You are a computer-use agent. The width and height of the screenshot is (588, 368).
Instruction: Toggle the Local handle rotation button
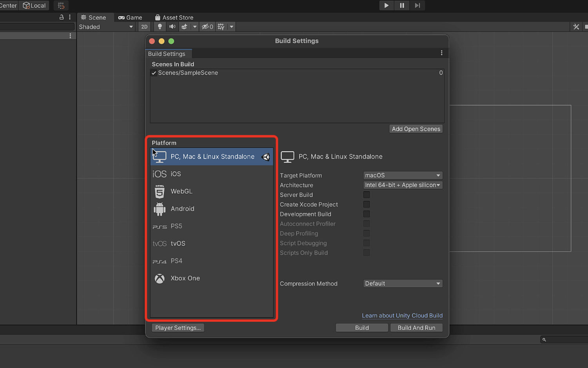34,5
